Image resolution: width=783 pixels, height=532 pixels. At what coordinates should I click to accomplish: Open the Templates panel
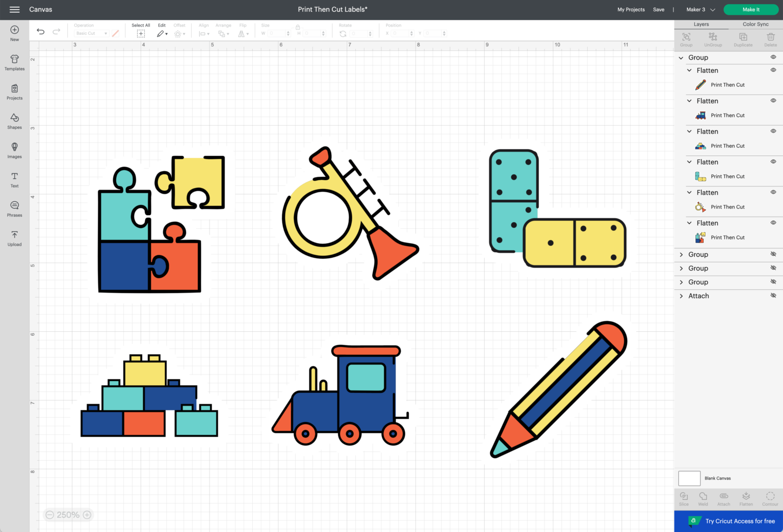(14, 63)
